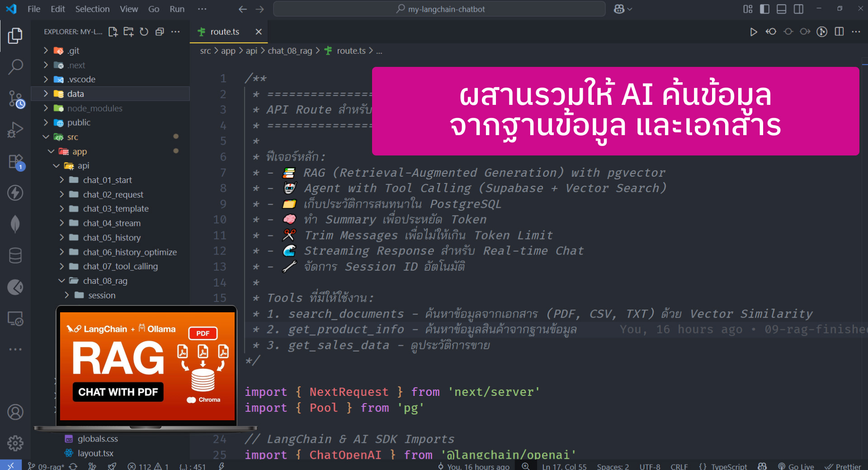Click the my-langchain-chatbot command center search
The height and width of the screenshot is (470, 868).
439,9
